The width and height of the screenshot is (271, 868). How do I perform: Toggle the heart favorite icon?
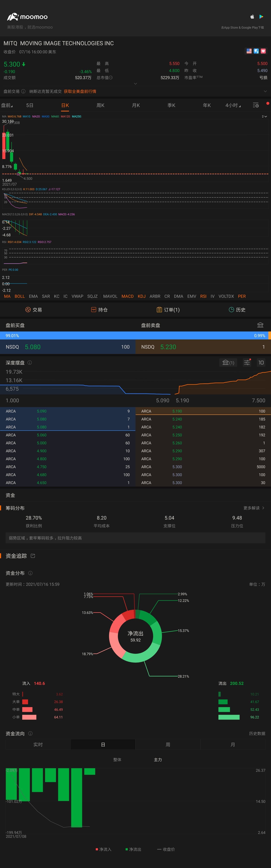click(263, 51)
